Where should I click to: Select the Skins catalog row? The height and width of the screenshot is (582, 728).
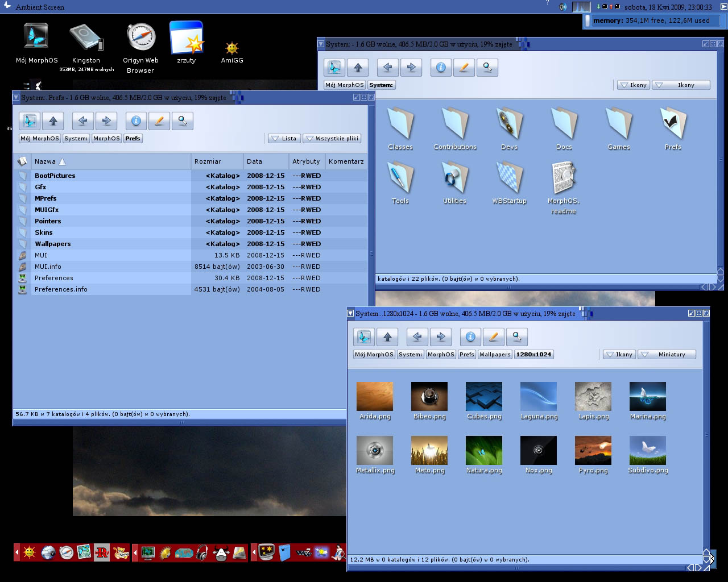(x=191, y=232)
